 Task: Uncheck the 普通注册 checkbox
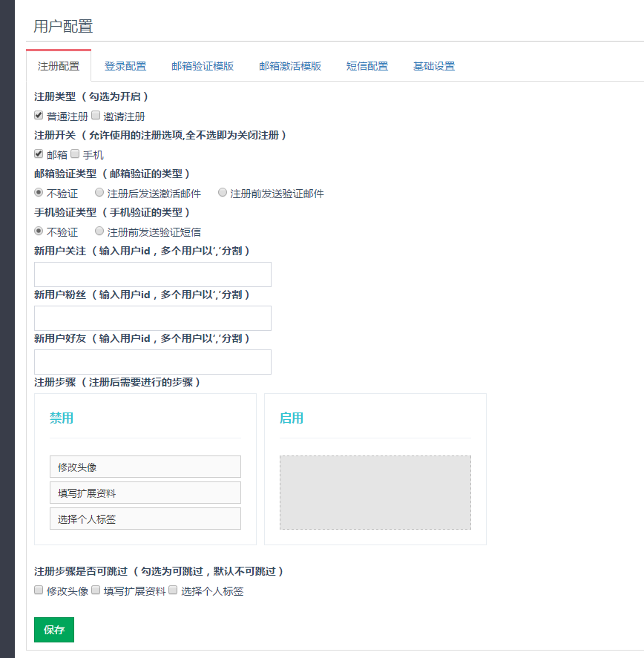(39, 115)
